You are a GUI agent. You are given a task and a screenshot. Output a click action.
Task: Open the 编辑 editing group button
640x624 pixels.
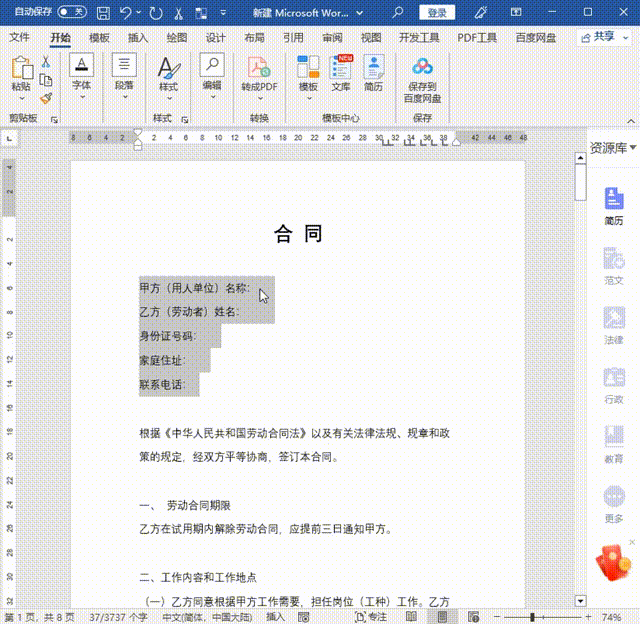[x=212, y=77]
